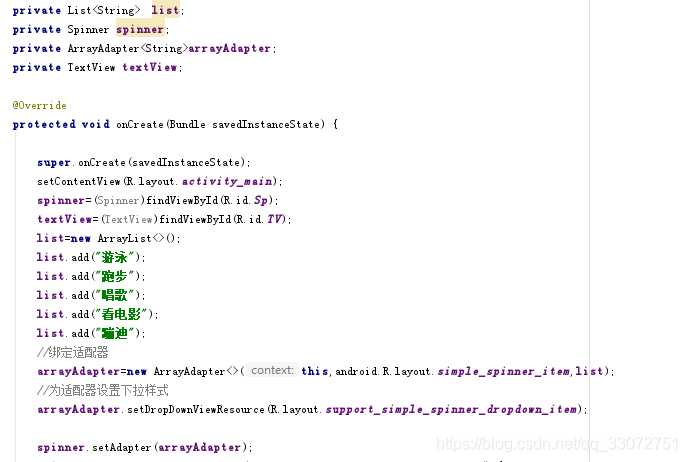The height and width of the screenshot is (462, 687).
Task: Click the setContentView call
Action: coord(78,181)
